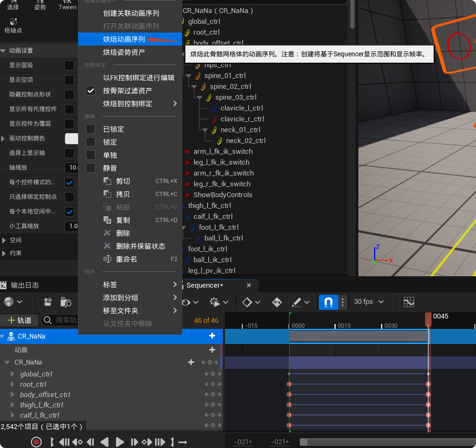Open the curve editor icon
476x448 pixels.
[x=409, y=302]
